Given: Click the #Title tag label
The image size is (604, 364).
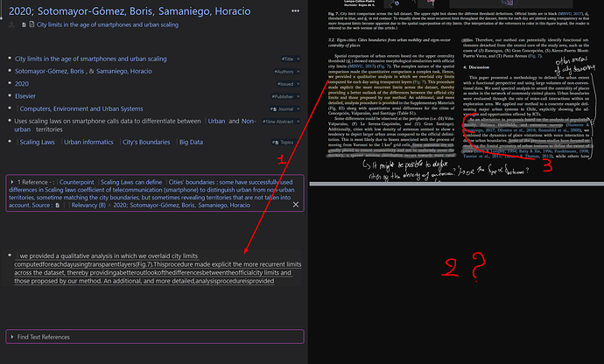Looking at the screenshot, I should pyautogui.click(x=287, y=59).
